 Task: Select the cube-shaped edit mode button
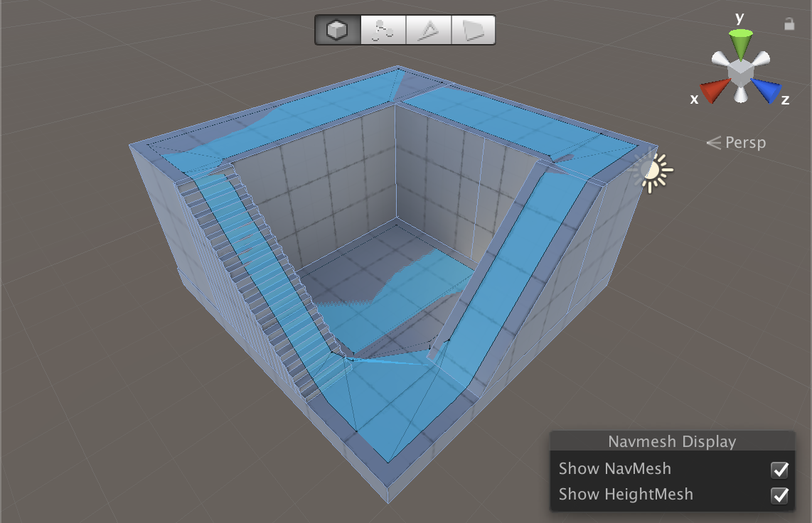tap(337, 31)
